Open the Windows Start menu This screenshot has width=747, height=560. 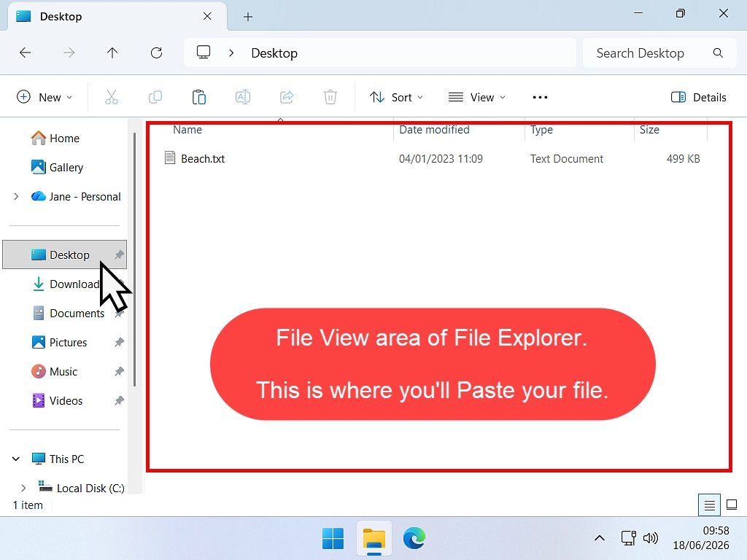tap(333, 539)
